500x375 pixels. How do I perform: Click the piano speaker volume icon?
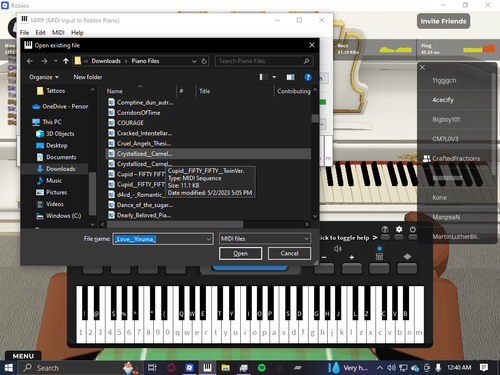338,249
